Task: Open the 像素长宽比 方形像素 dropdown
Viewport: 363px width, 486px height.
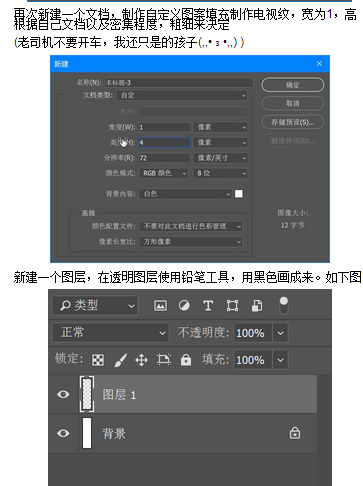Action: click(191, 242)
